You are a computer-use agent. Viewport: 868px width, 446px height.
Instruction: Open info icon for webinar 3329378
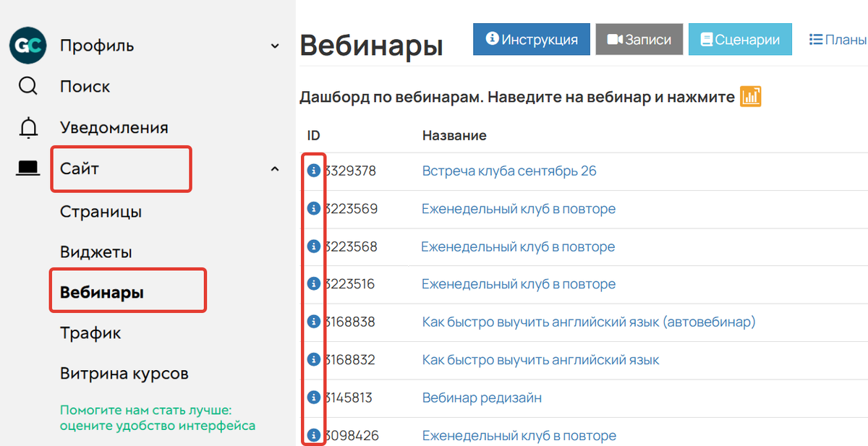(x=313, y=171)
